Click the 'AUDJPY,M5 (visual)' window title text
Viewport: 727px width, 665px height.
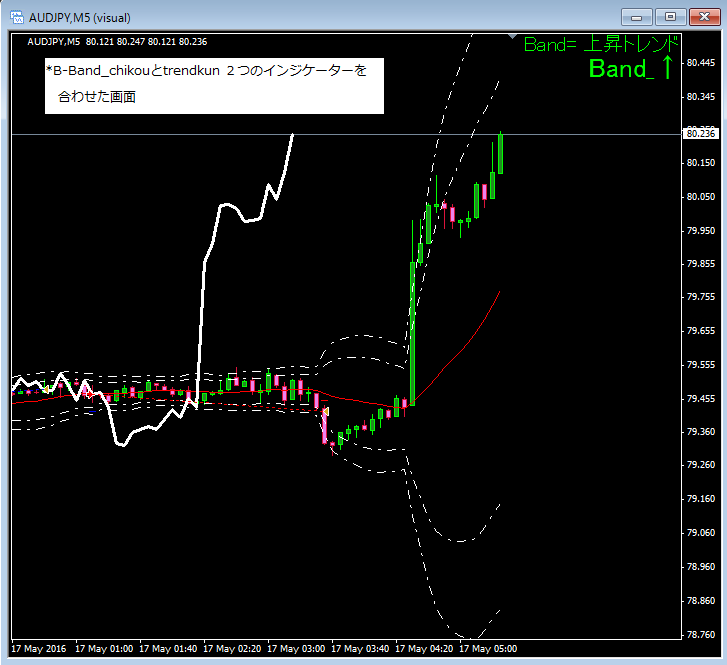(x=80, y=18)
